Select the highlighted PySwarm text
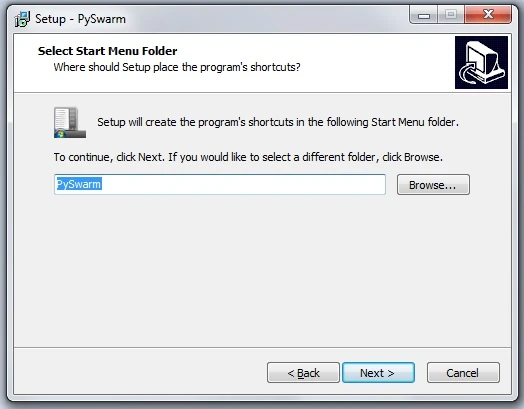 [79, 184]
